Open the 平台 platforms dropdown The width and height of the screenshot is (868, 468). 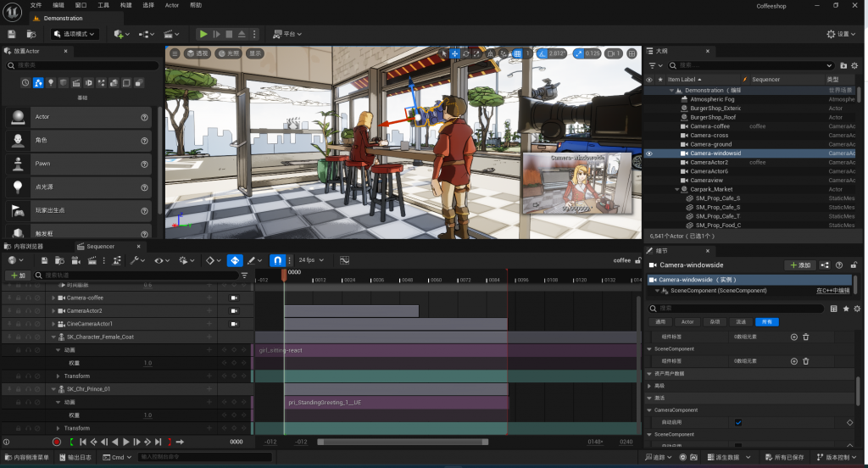(x=287, y=34)
